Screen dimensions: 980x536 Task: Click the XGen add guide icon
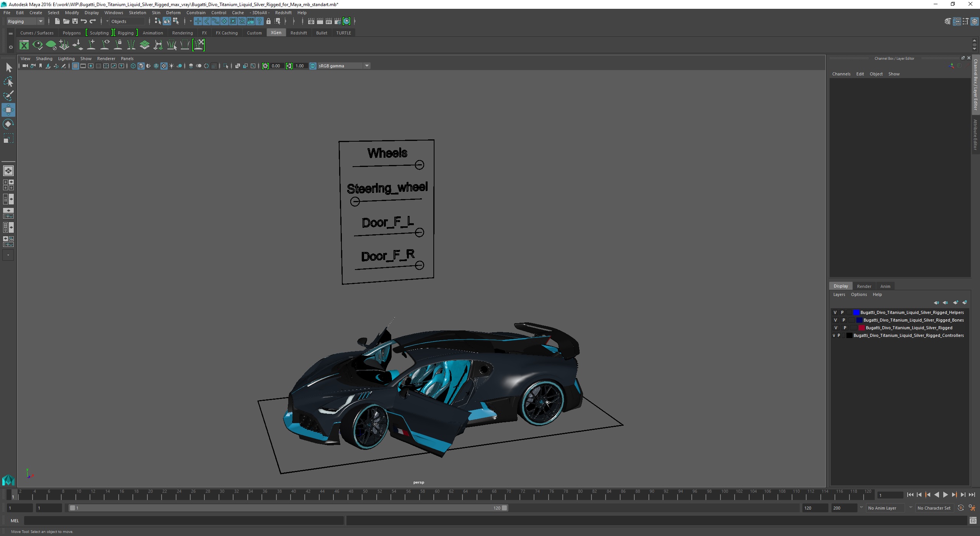(91, 45)
